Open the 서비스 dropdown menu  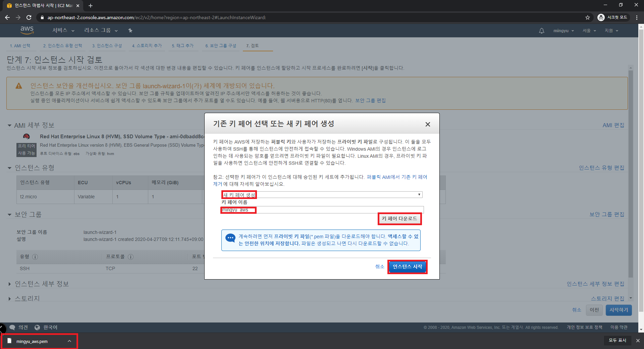pyautogui.click(x=63, y=30)
